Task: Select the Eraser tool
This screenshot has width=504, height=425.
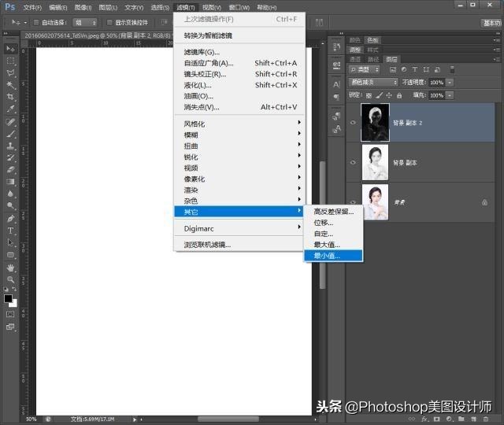Action: point(10,170)
